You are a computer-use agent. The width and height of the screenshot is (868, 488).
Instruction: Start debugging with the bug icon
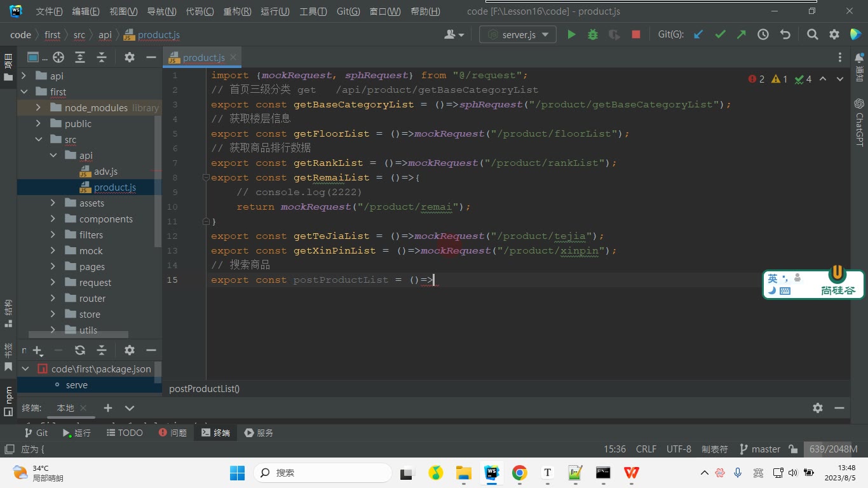[x=593, y=35]
